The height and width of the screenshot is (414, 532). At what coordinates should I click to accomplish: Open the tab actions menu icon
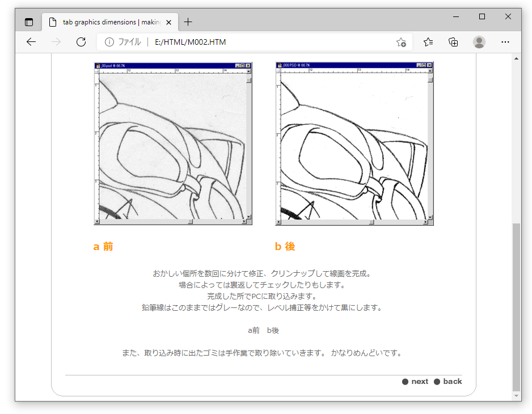coord(29,22)
